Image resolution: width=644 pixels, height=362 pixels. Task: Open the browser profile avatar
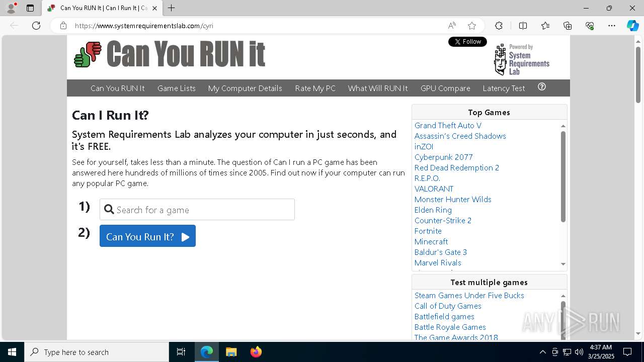(x=11, y=8)
